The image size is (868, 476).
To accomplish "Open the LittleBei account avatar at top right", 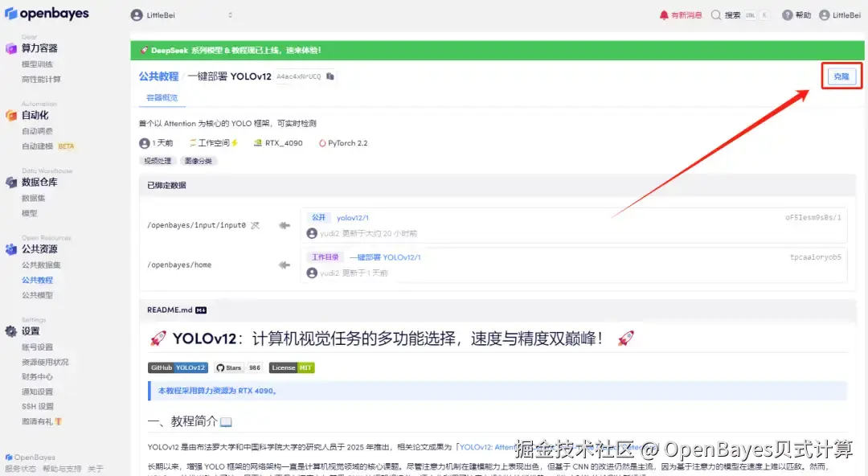I will 825,15.
